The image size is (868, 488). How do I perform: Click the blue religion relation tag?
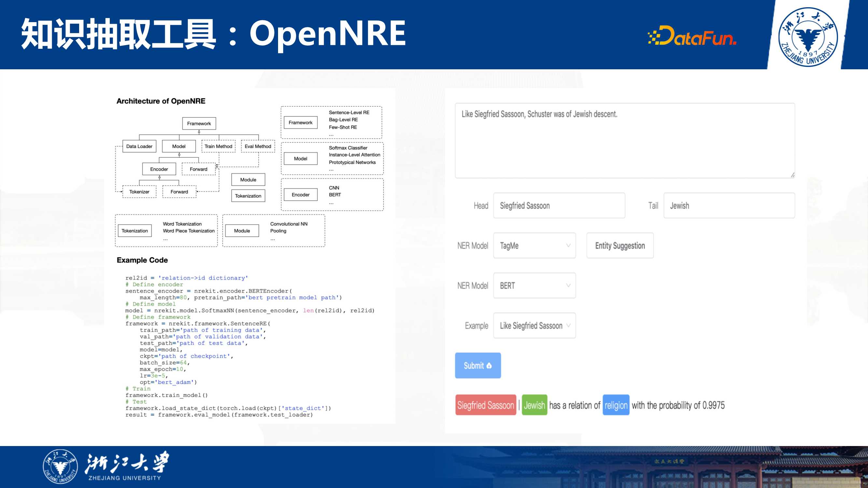pyautogui.click(x=616, y=405)
